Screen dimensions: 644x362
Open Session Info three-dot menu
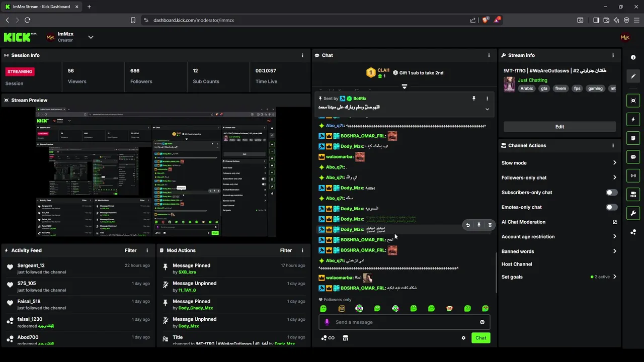coord(302,55)
